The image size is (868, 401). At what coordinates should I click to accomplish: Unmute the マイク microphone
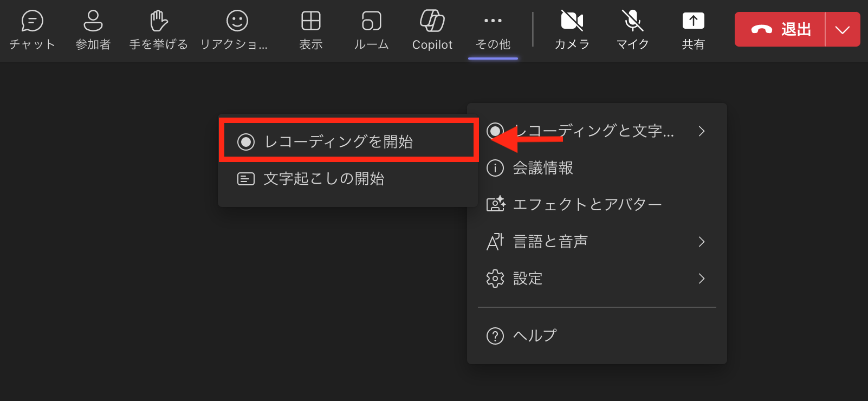[x=632, y=30]
